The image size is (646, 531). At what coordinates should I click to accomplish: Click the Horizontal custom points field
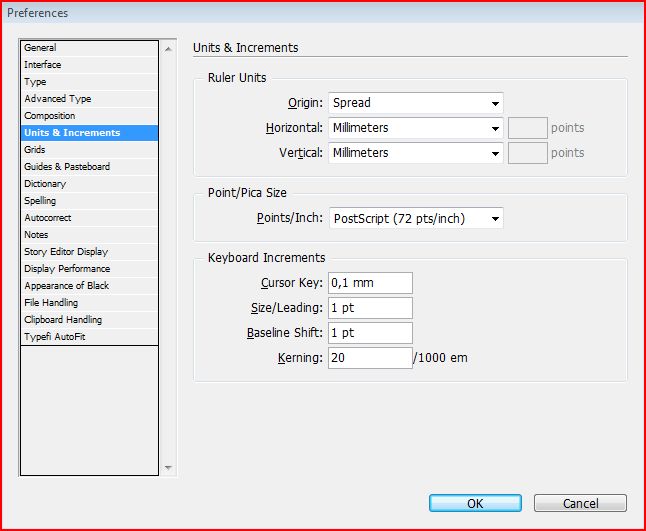[528, 128]
